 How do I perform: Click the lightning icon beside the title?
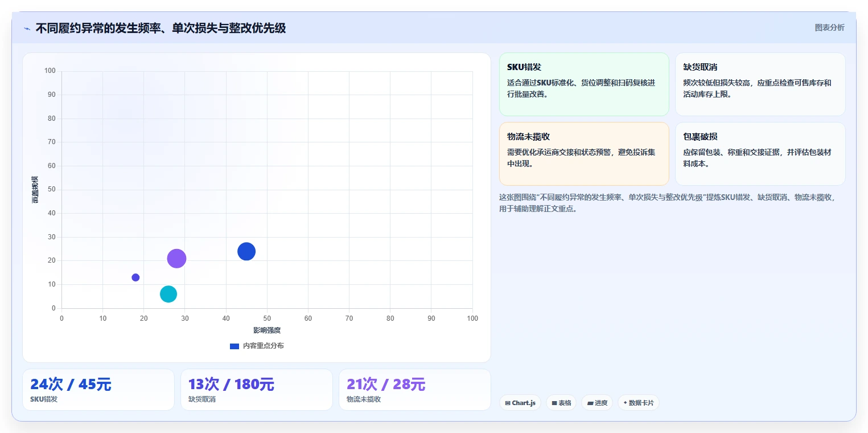point(27,28)
